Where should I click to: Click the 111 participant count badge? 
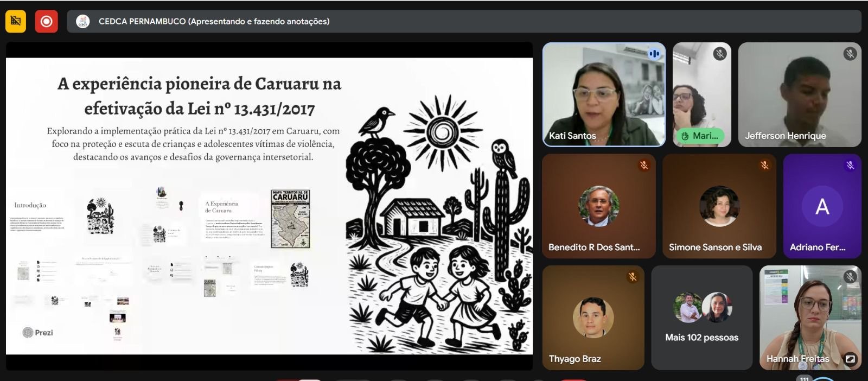click(805, 378)
